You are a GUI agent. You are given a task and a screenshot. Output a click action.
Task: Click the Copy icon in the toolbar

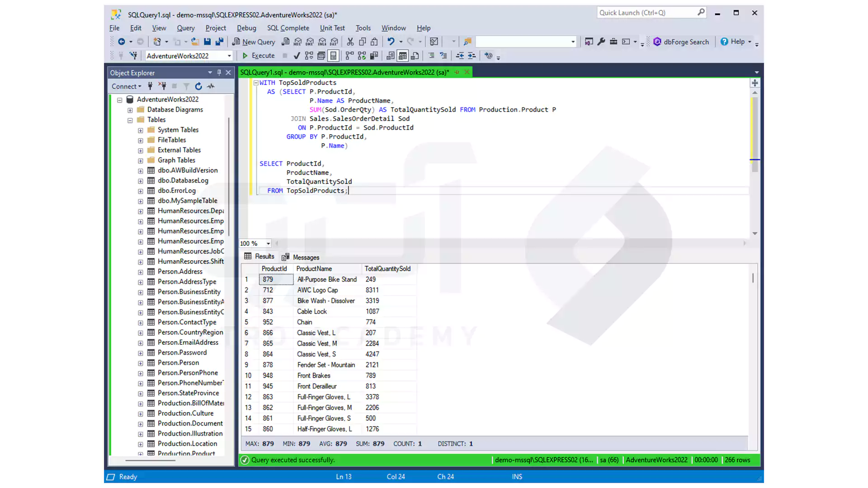click(363, 42)
